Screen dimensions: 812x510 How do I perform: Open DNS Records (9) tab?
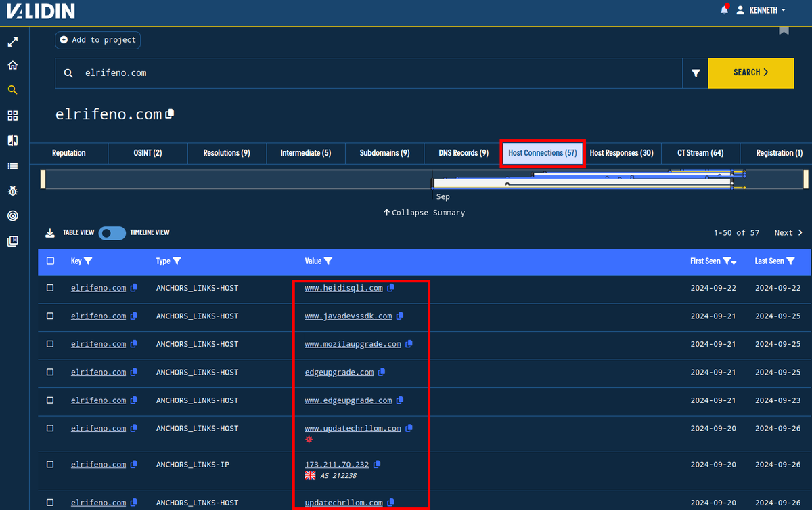pos(463,153)
